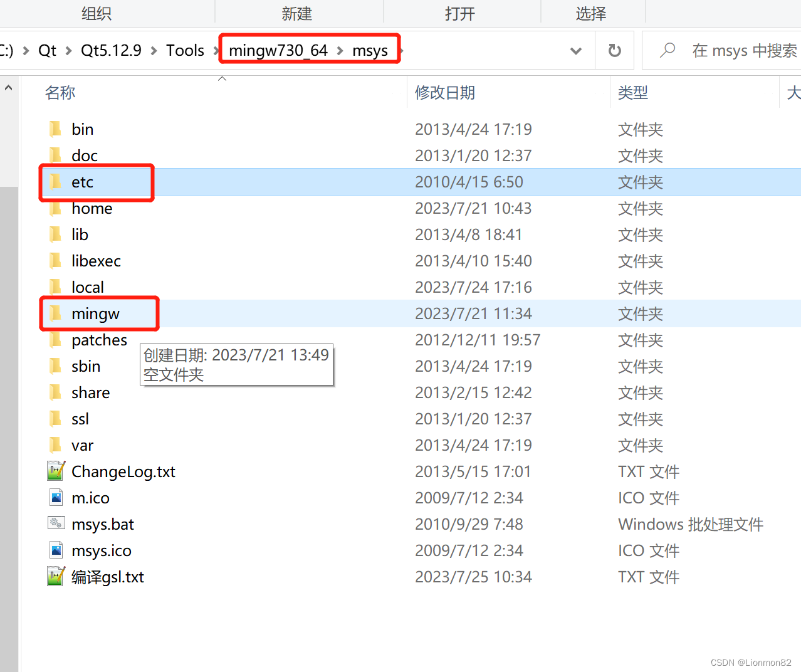Click the refresh button in address bar
This screenshot has width=801, height=672.
coord(614,50)
